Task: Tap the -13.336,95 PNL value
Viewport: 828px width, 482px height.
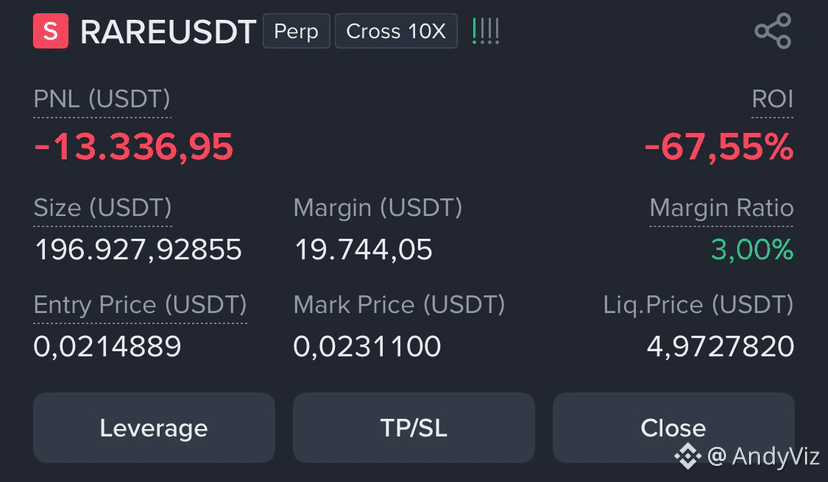Action: point(133,146)
